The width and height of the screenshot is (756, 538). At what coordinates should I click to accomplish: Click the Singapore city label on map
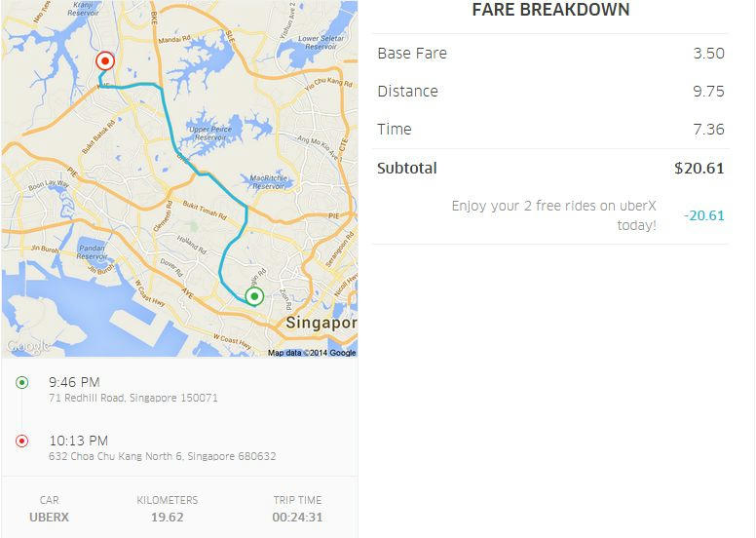tap(321, 323)
